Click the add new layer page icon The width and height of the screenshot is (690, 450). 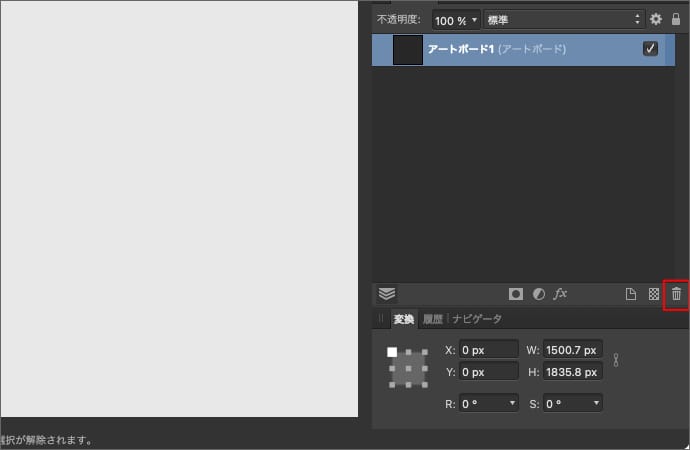pyautogui.click(x=631, y=294)
